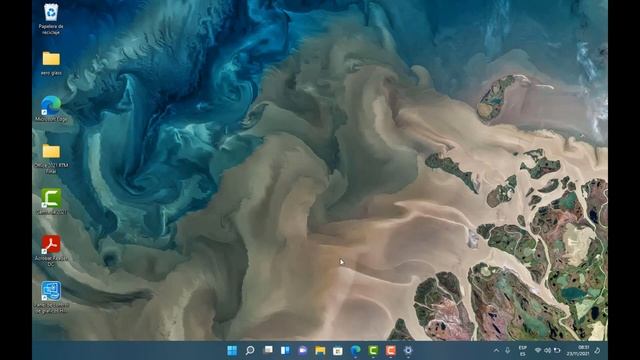This screenshot has height=360, width=640.
Task: Click the microphone tray icon
Action: tap(507, 350)
